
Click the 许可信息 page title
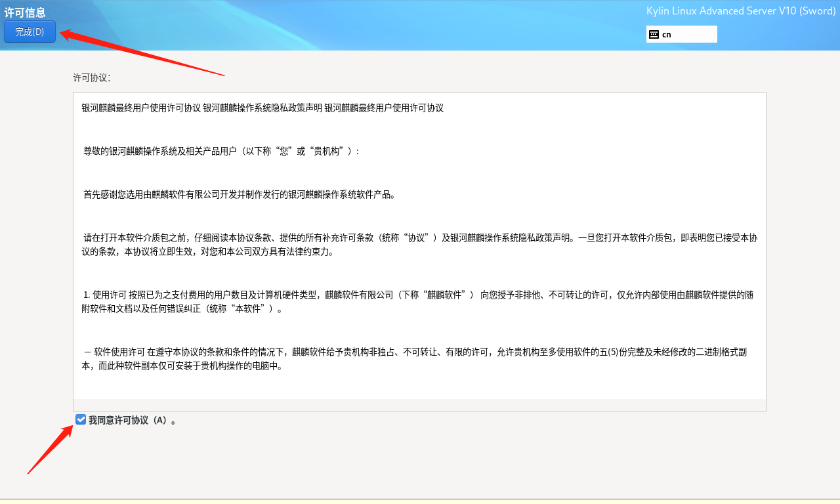pos(25,12)
